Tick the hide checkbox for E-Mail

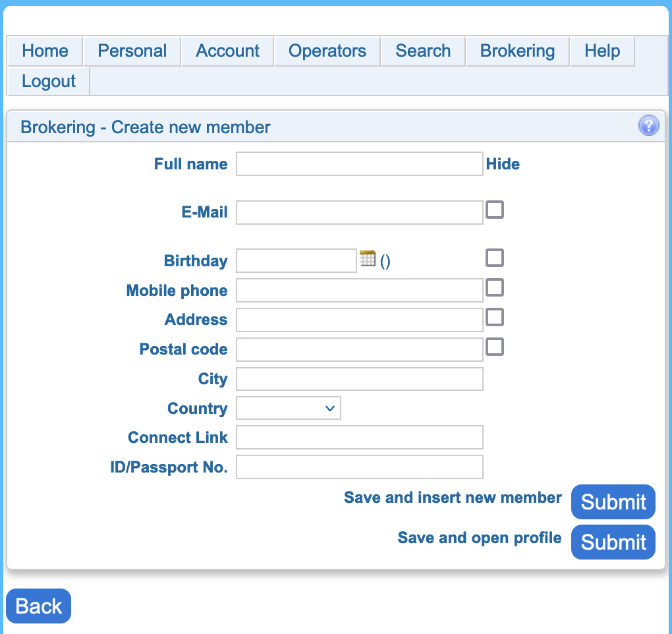495,210
